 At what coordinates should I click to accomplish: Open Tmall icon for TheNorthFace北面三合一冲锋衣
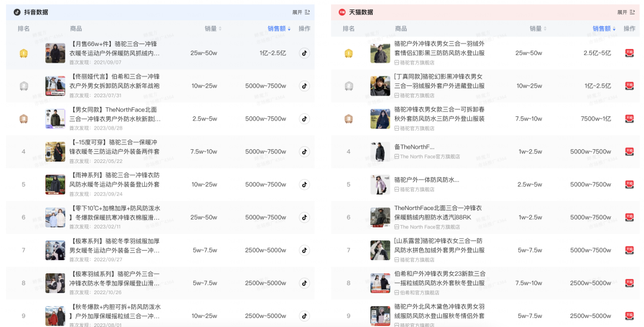(x=629, y=217)
